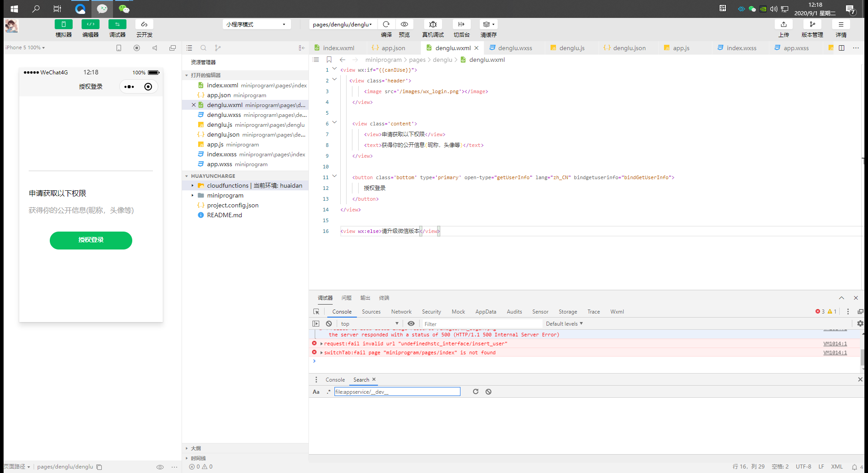
Task: Open the source control branch icon
Action: click(218, 48)
